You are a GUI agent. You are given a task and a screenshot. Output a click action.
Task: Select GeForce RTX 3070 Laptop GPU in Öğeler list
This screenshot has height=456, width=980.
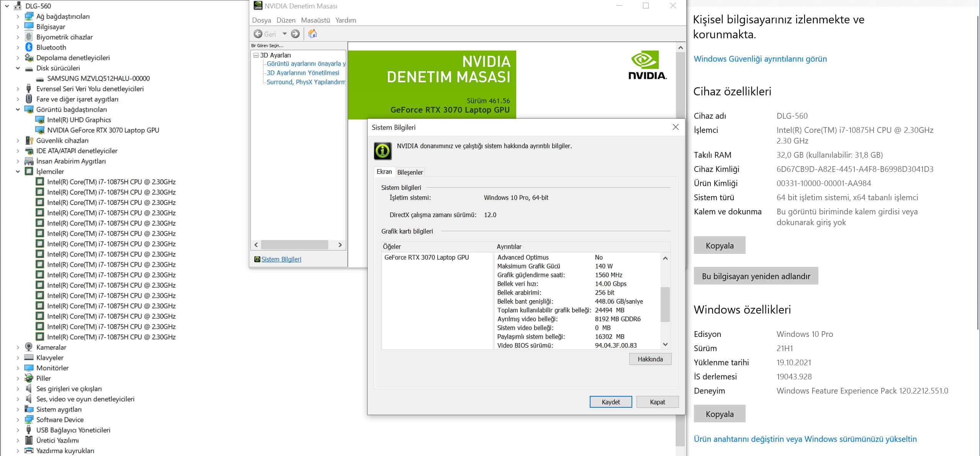tap(426, 257)
